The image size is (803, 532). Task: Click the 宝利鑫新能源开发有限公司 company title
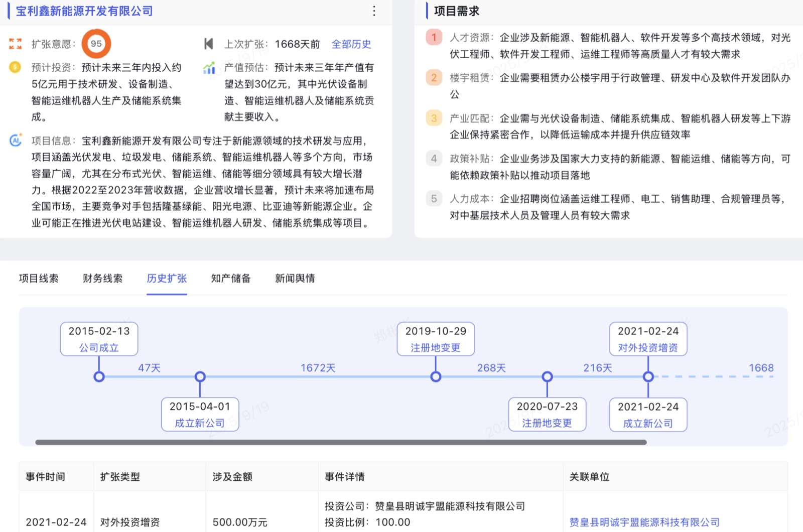pos(84,11)
